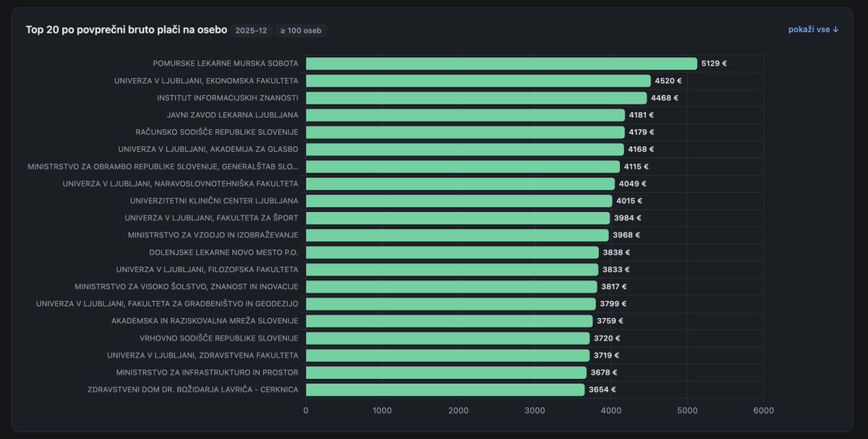Click the value '4015 €'
The height and width of the screenshot is (439, 868).
(x=629, y=201)
